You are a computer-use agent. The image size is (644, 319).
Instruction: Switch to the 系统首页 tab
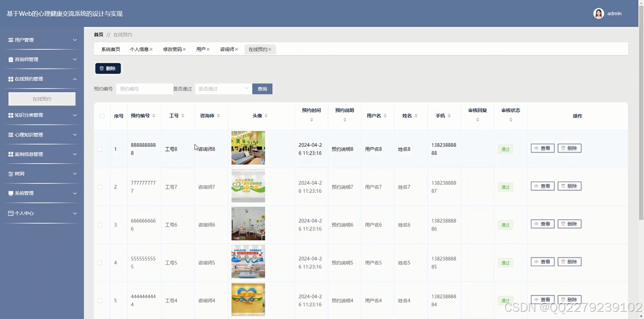pyautogui.click(x=110, y=49)
